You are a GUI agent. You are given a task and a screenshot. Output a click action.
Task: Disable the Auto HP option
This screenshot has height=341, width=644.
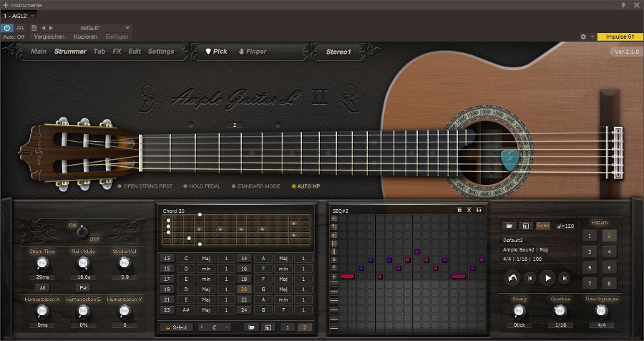tap(306, 186)
